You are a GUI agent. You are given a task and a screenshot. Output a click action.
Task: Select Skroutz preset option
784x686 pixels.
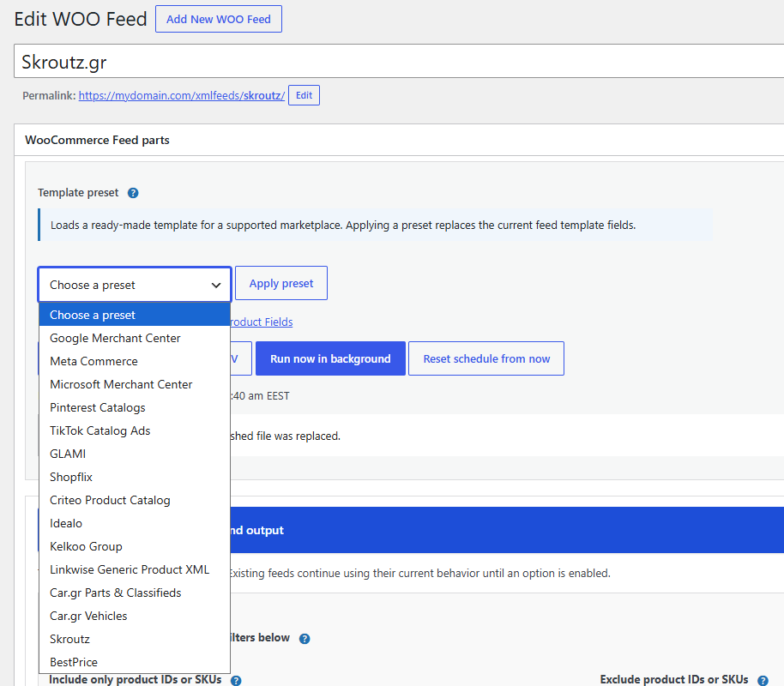[135, 639]
